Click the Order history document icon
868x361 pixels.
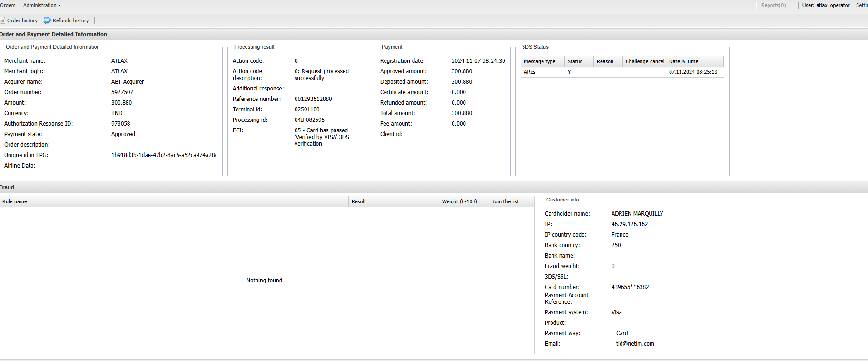pos(2,20)
